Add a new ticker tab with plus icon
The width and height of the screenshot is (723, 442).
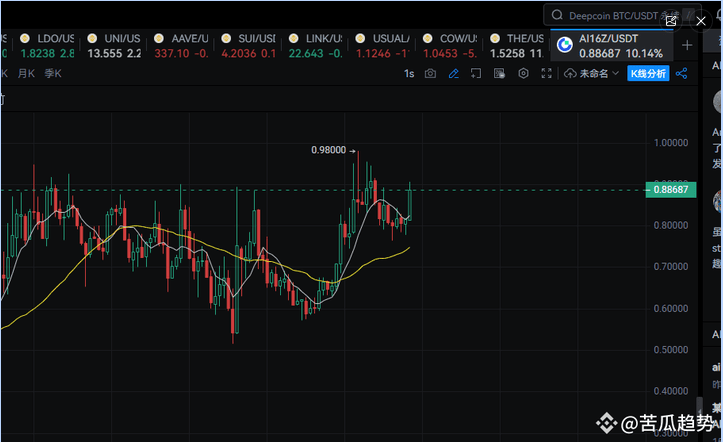coord(687,45)
